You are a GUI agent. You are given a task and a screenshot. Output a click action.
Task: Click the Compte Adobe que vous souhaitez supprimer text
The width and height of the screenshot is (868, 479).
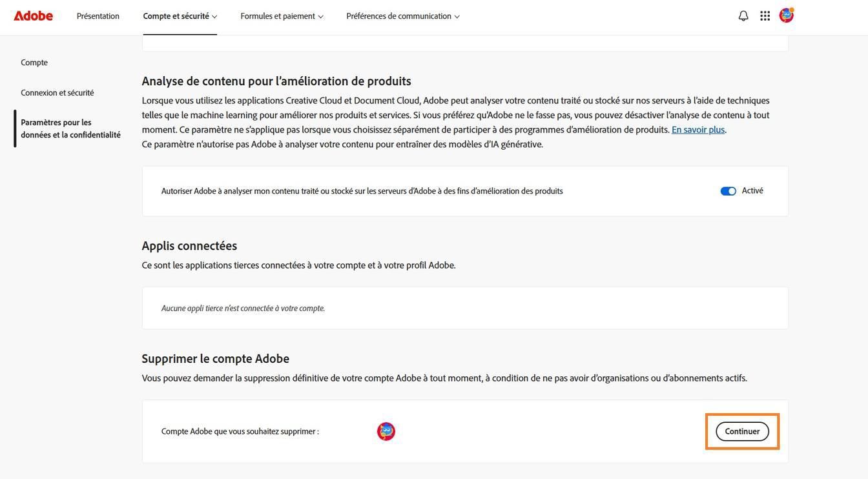coord(240,431)
